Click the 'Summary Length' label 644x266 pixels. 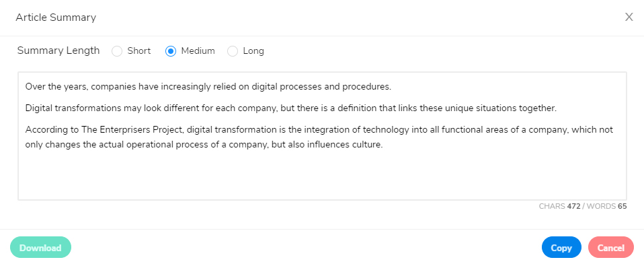[58, 51]
